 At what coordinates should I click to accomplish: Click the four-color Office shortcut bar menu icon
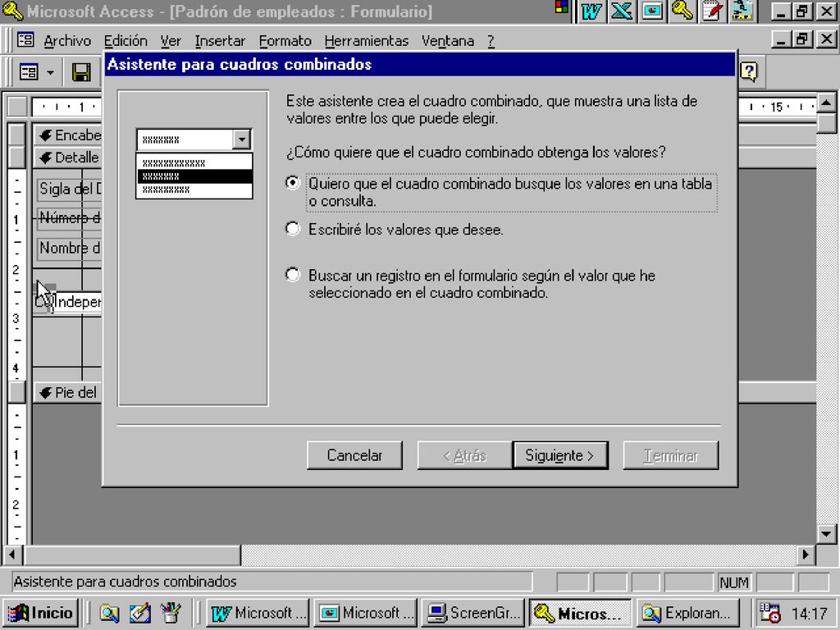pos(561,7)
